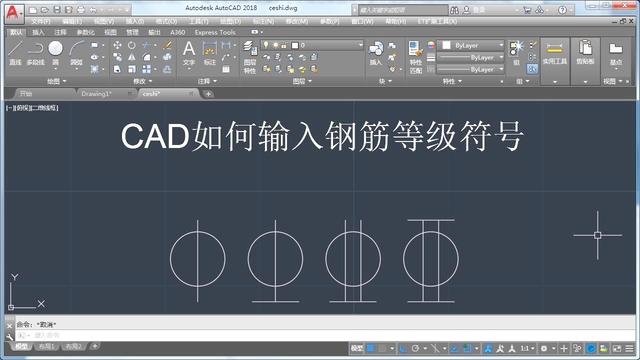The width and height of the screenshot is (640, 360).
Task: Open the 文件(F) menu
Action: point(41,21)
